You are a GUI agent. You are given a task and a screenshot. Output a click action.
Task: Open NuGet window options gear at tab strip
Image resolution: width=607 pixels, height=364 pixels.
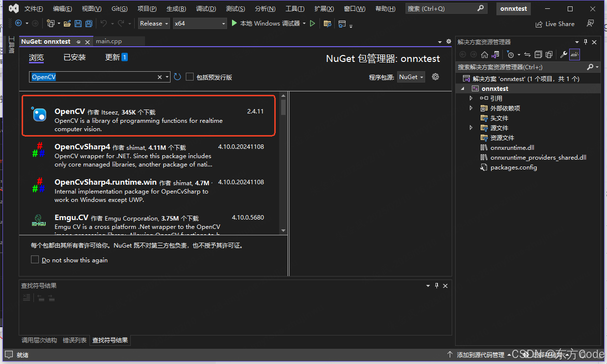[449, 42]
